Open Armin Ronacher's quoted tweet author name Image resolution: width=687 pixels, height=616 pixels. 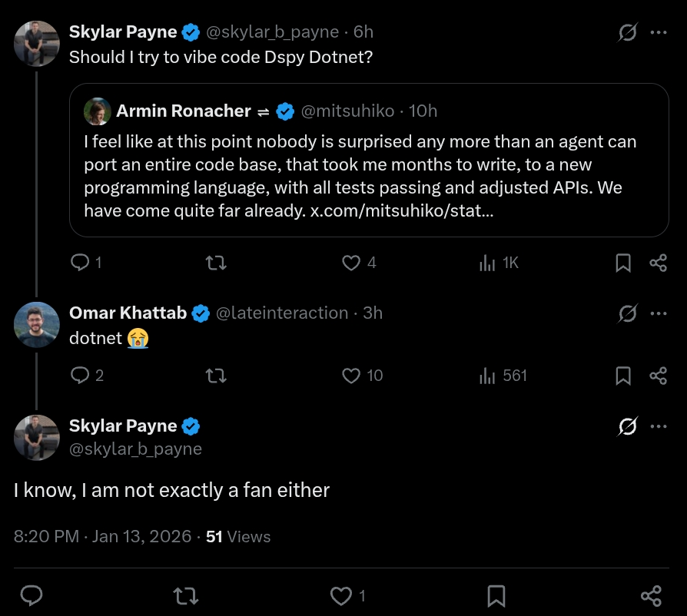184,111
